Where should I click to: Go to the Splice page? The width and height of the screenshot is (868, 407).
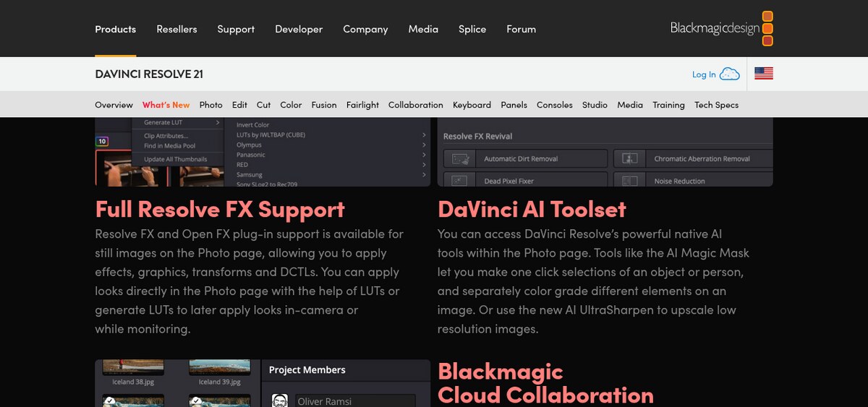[472, 29]
